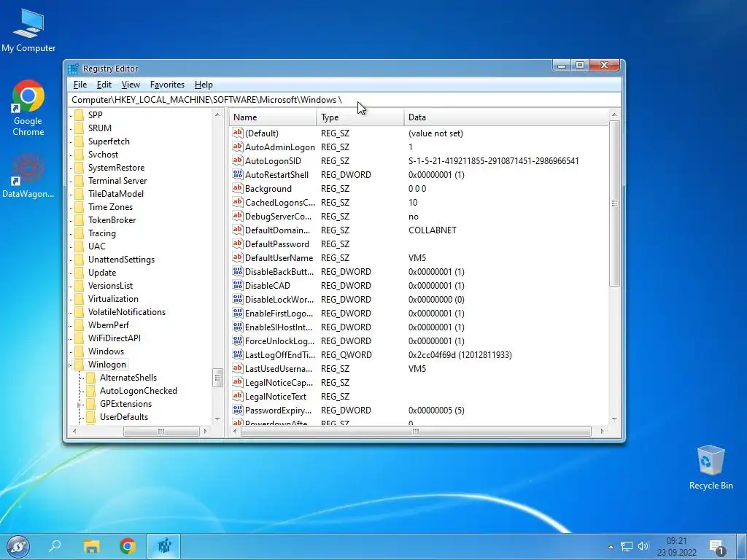
Task: Click the taskbar clock showing 09:21
Action: pyautogui.click(x=676, y=547)
